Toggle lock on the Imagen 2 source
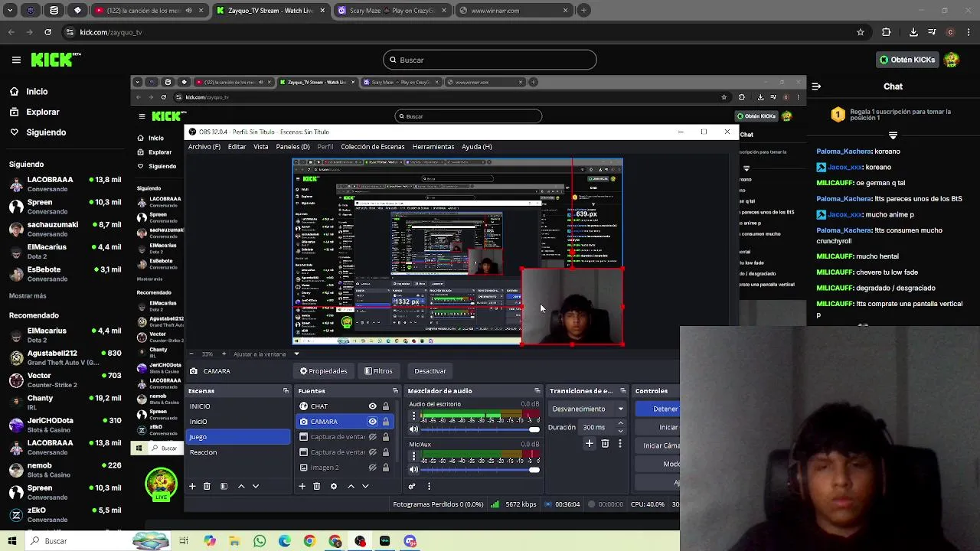 point(386,468)
